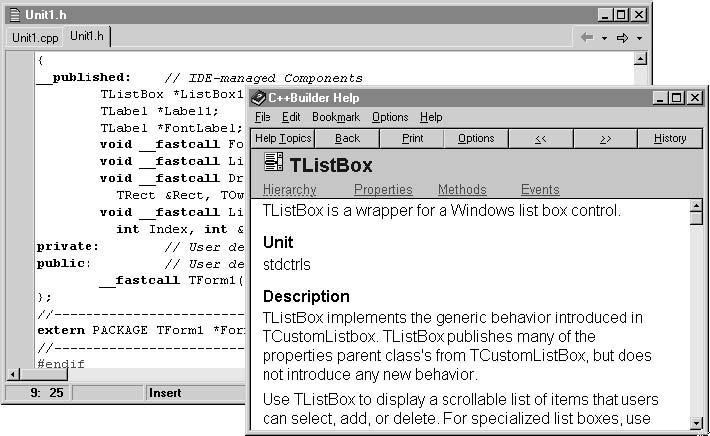Select the Unit1.h tab
Screen dimensions: 710x436
[87, 36]
